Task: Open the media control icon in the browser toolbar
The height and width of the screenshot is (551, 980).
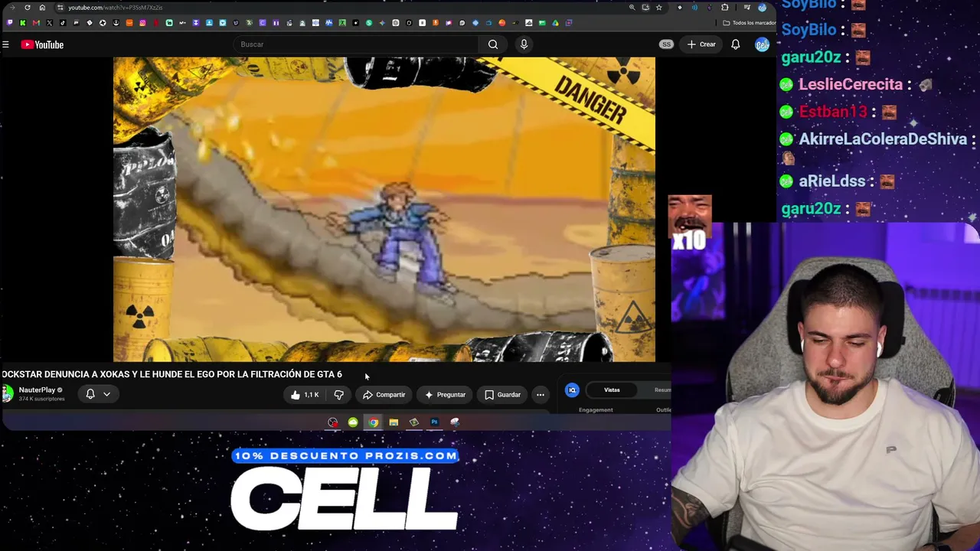Action: click(747, 8)
